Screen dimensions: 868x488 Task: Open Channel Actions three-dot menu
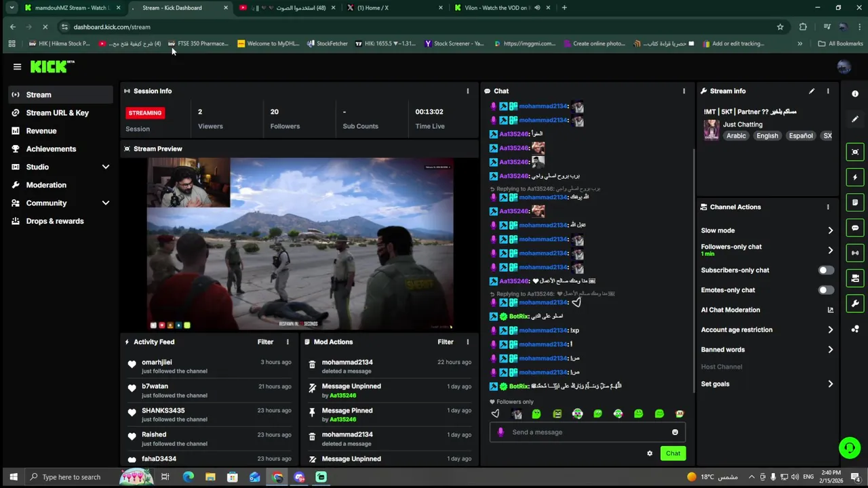[827, 207]
